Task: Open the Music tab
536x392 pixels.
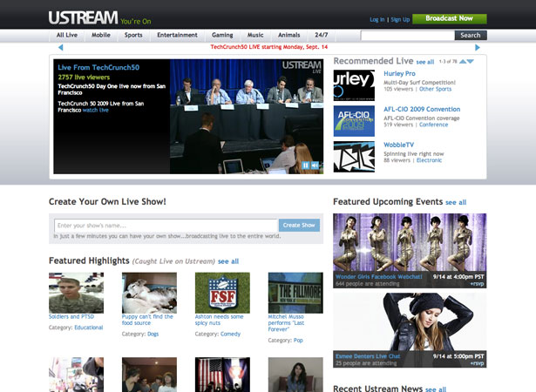Action: pyautogui.click(x=255, y=35)
